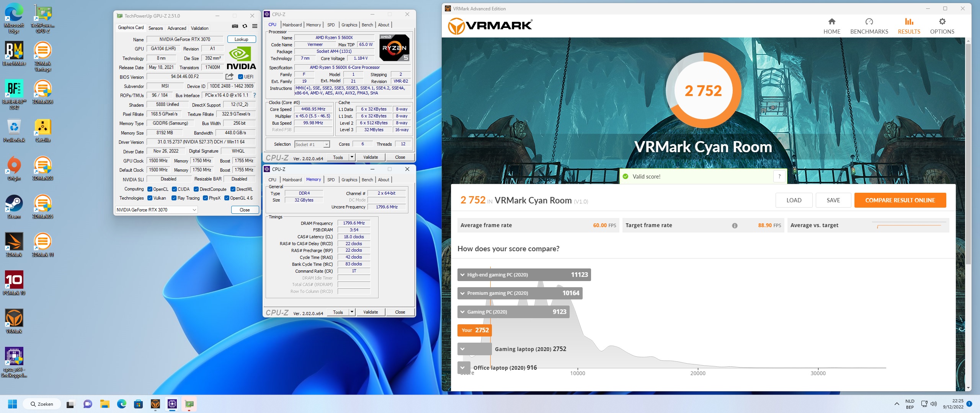The width and height of the screenshot is (980, 413).
Task: Click Compare Result Online button
Action: (900, 200)
